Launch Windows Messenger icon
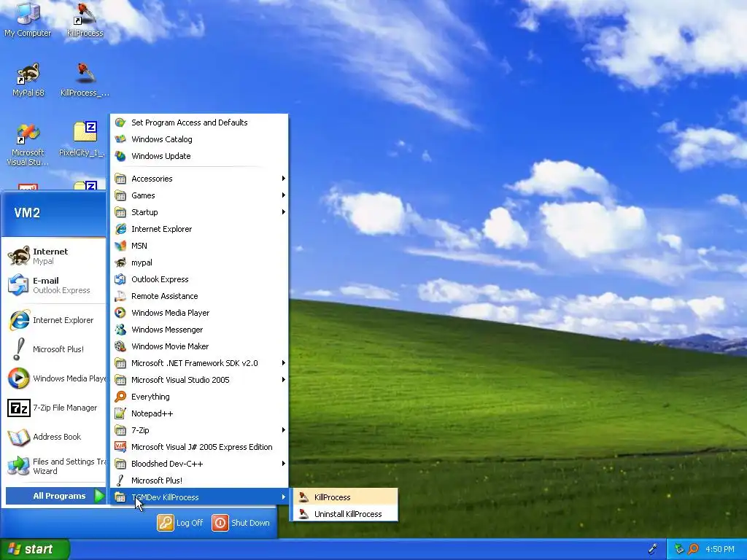The height and width of the screenshot is (560, 747). coord(120,330)
